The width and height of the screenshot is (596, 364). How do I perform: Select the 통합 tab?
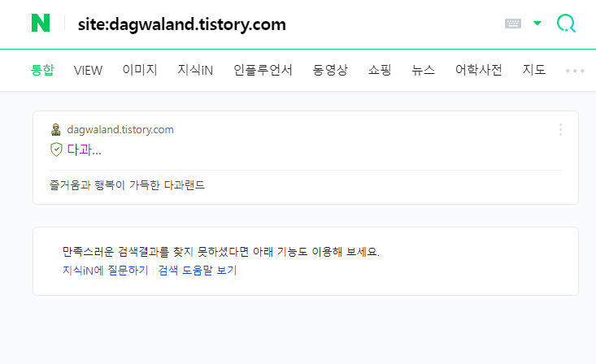(42, 70)
